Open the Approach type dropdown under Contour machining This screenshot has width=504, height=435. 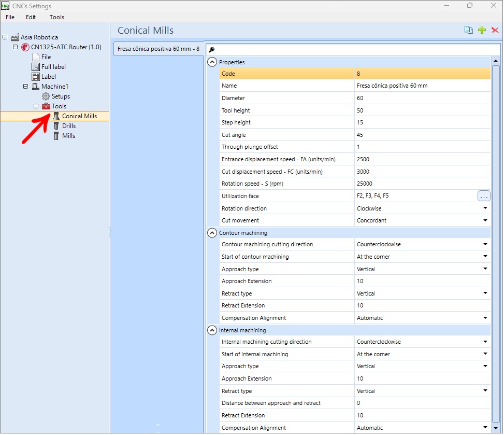tap(485, 269)
